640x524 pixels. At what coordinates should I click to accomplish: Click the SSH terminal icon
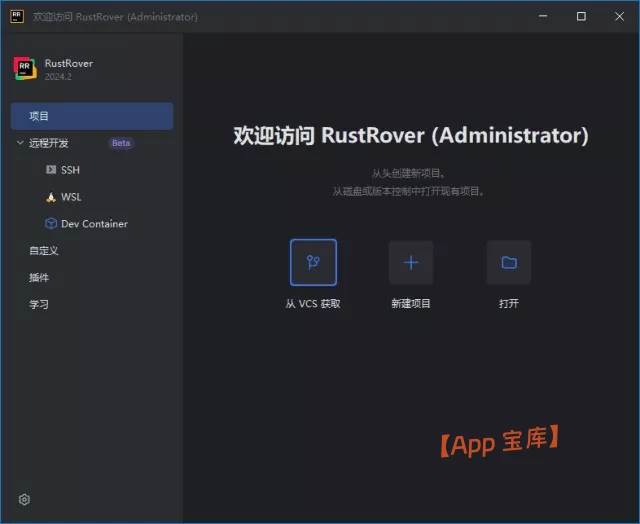[x=51, y=170]
